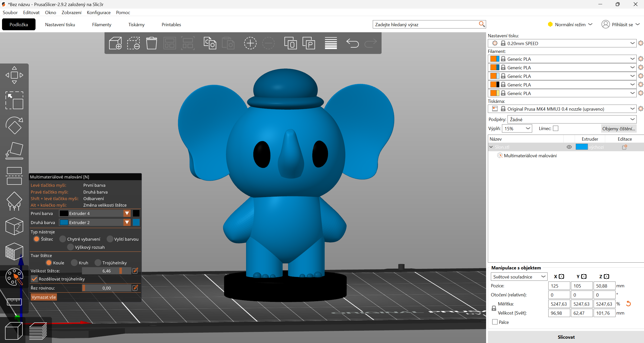
Task: Select the Rotate tool in left toolbar
Action: coord(14,125)
